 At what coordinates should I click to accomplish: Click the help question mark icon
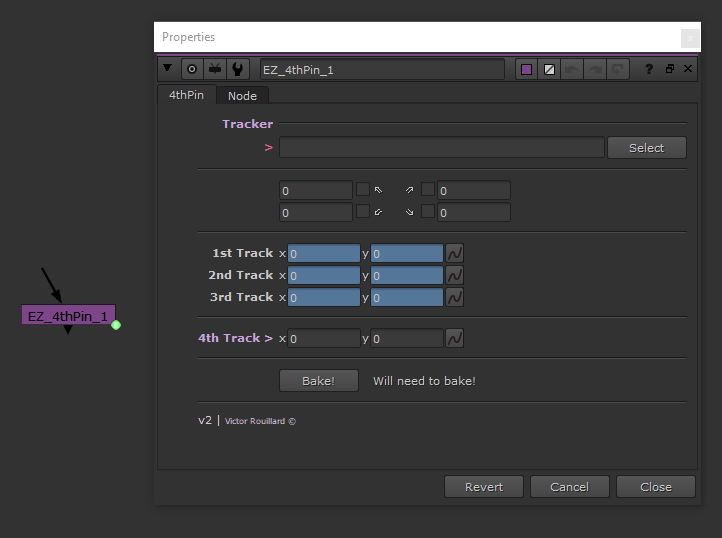coord(649,69)
